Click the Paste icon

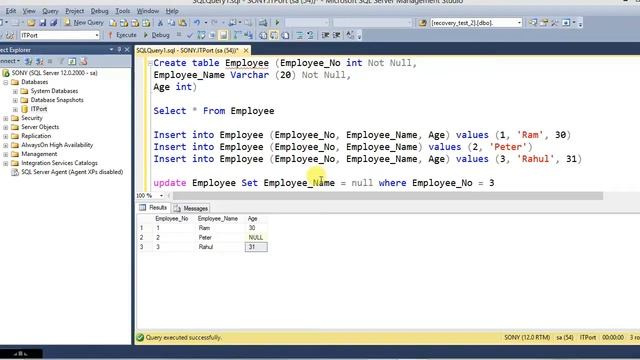(182, 23)
